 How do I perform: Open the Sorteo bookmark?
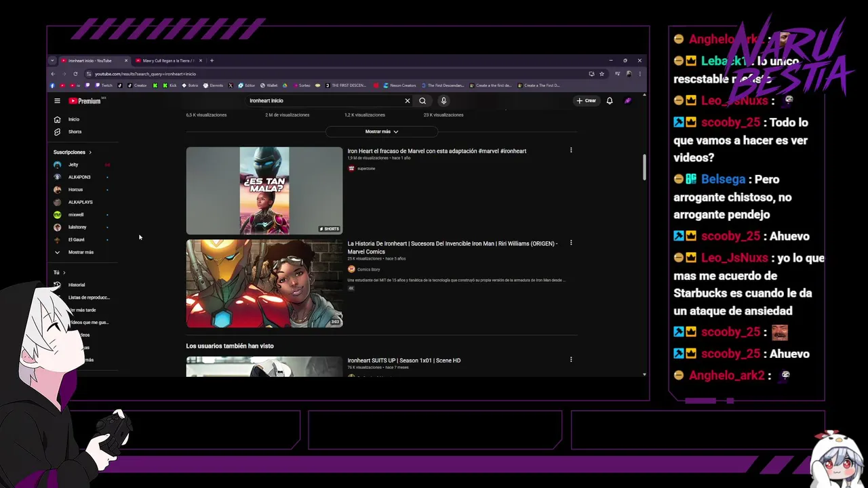[x=301, y=85]
